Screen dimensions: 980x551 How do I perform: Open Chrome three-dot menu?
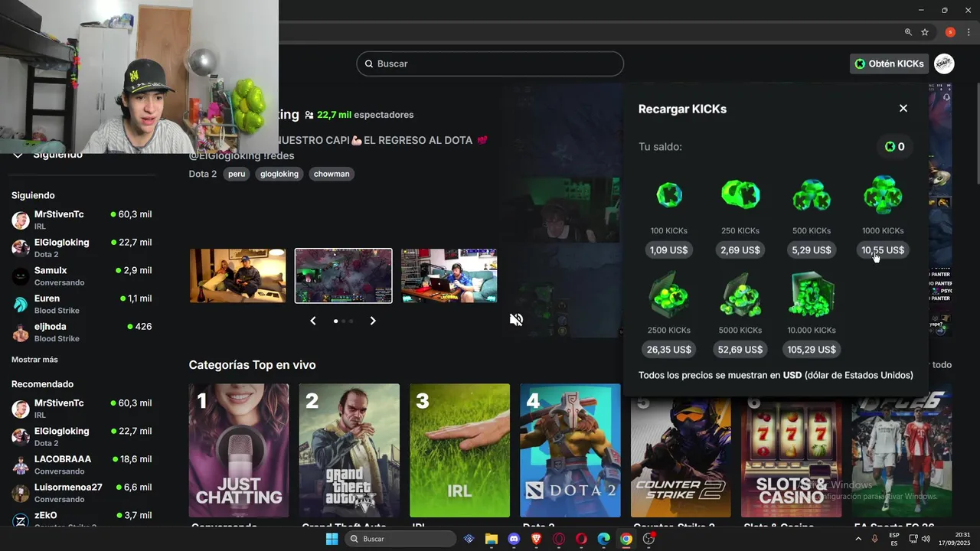click(969, 32)
